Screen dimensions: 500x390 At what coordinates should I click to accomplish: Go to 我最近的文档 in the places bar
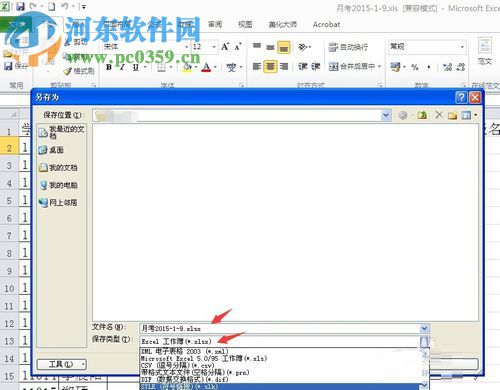point(61,132)
